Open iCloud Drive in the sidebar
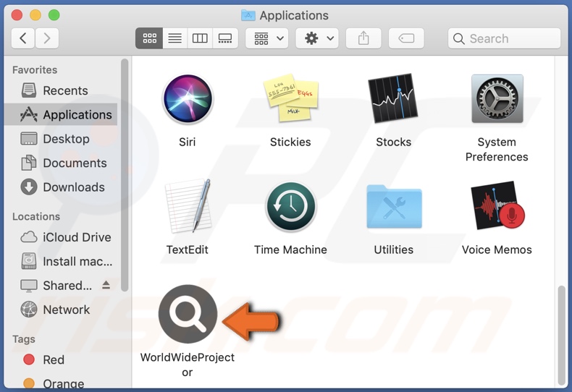 [61, 237]
